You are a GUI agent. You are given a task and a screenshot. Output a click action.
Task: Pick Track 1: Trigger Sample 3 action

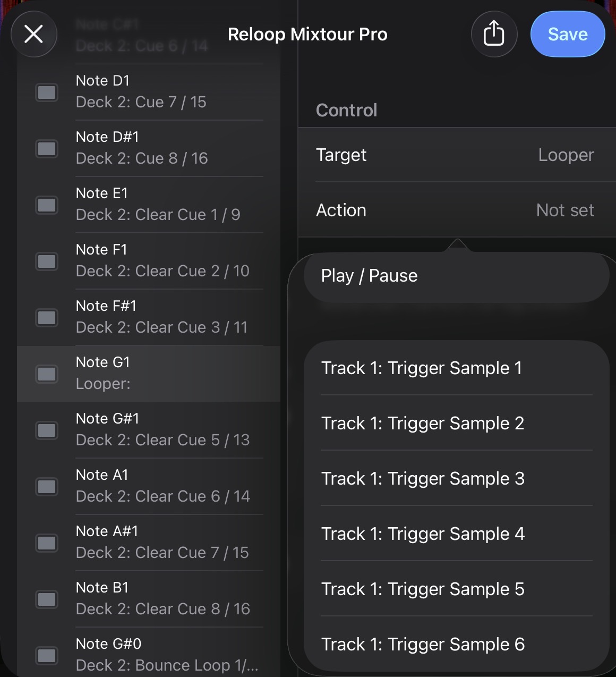click(x=456, y=479)
